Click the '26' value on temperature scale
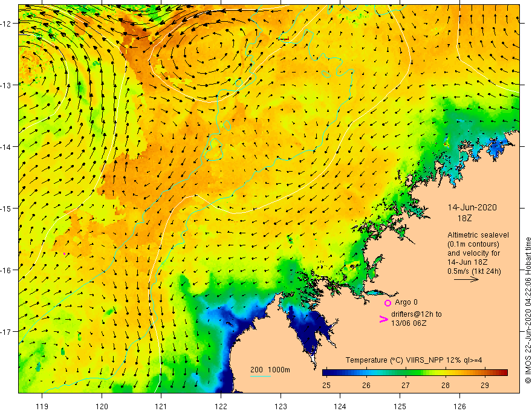Viewport: 532px width, 411px height. click(x=366, y=385)
